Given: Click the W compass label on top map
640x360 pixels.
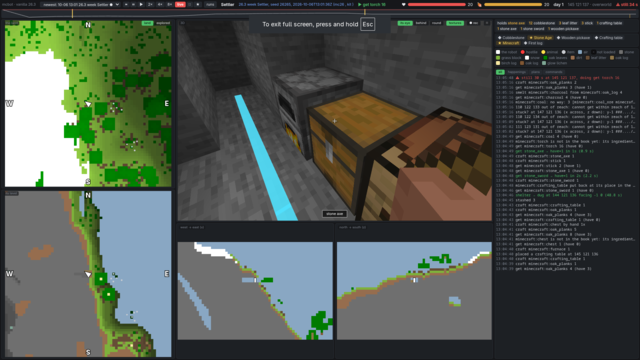Looking at the screenshot, I should pyautogui.click(x=9, y=104).
